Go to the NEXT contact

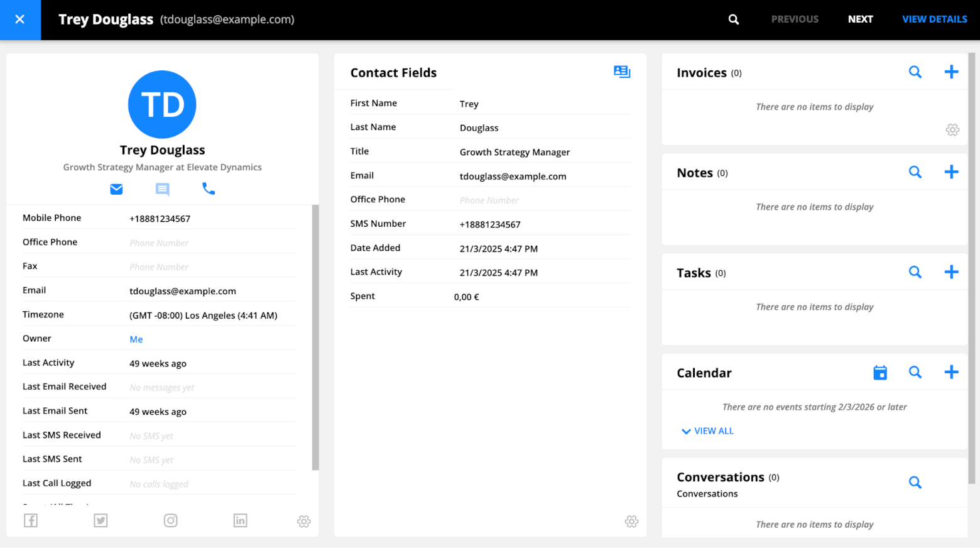coord(861,19)
